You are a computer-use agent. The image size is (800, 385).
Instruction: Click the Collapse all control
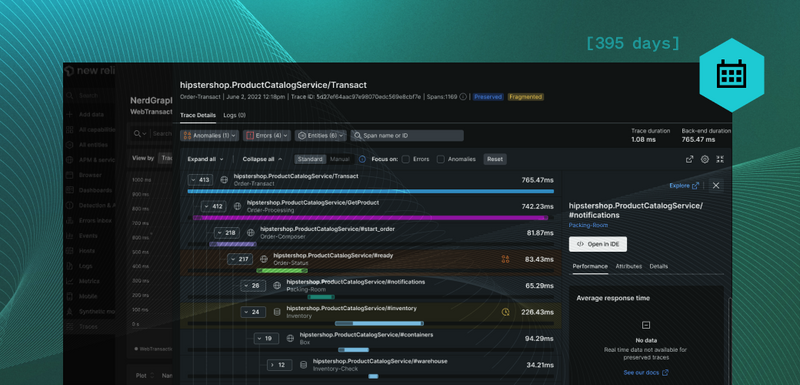point(262,159)
